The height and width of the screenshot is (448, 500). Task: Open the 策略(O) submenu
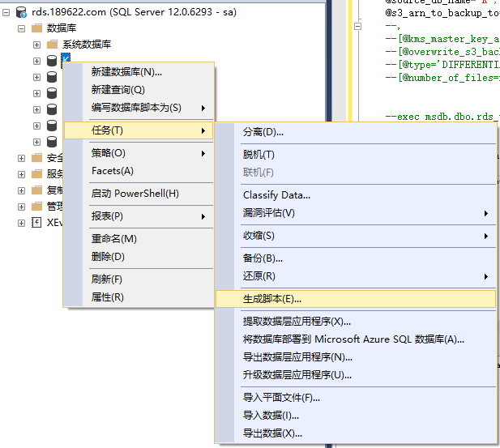(139, 153)
